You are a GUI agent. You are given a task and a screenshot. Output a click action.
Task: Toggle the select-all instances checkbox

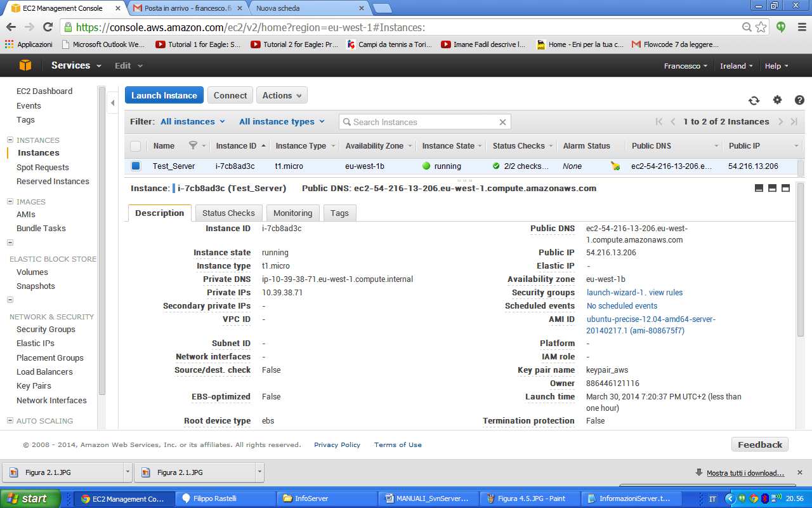click(135, 146)
